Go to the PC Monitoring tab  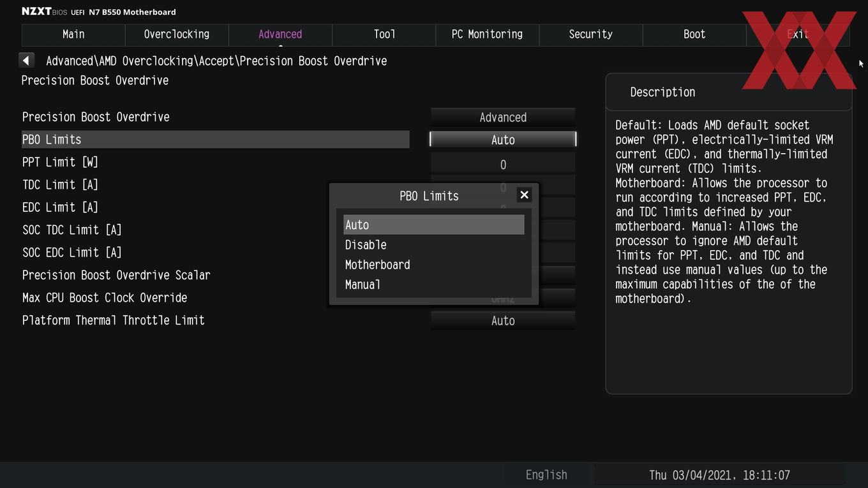(487, 34)
